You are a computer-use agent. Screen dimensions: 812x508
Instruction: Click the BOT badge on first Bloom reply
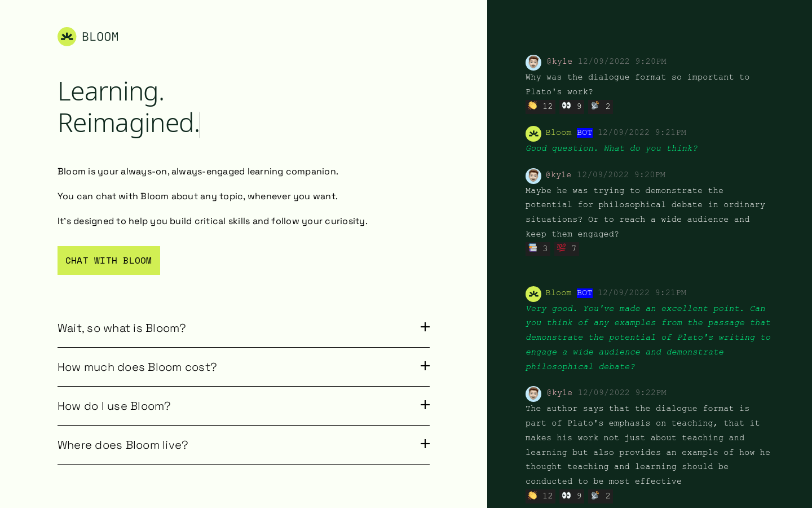coord(585,133)
